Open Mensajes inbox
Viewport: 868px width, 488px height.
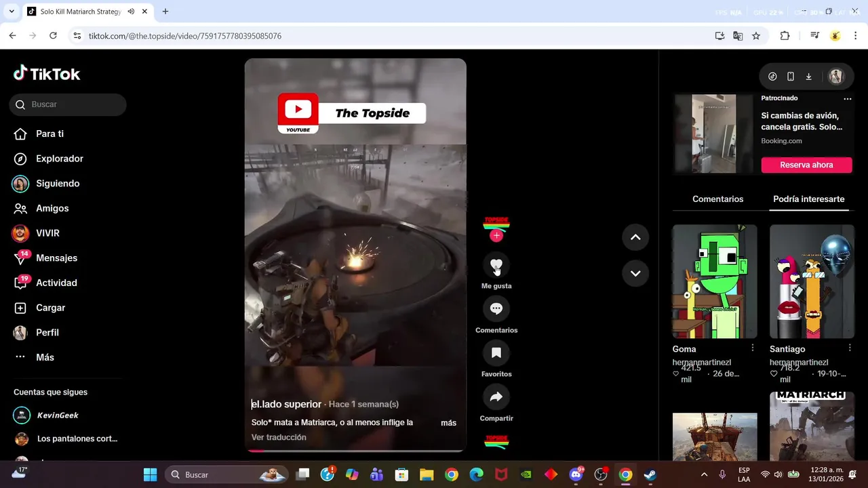45,258
